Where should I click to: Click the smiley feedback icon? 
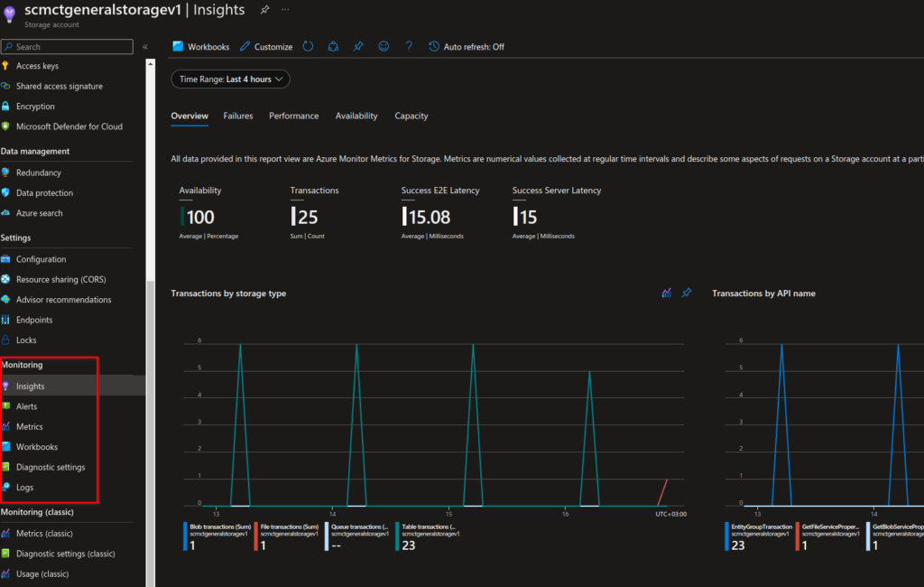tap(383, 46)
